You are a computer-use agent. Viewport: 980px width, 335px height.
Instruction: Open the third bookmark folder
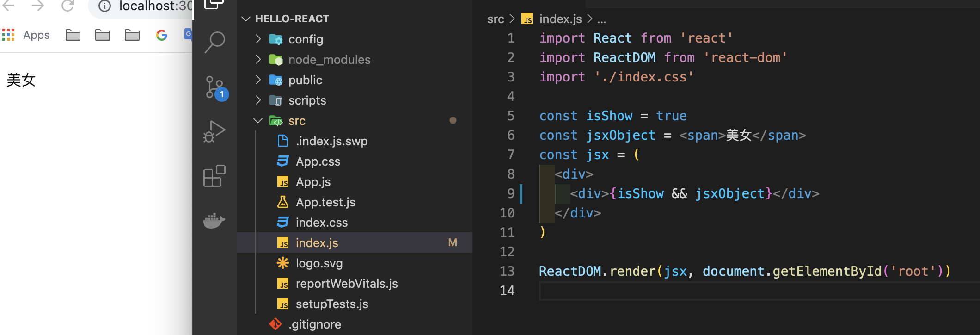pos(132,35)
